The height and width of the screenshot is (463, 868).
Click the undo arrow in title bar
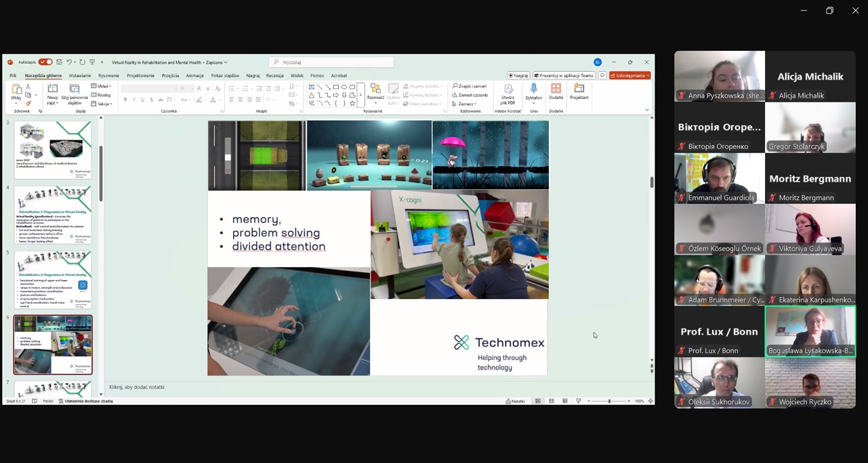[x=69, y=62]
